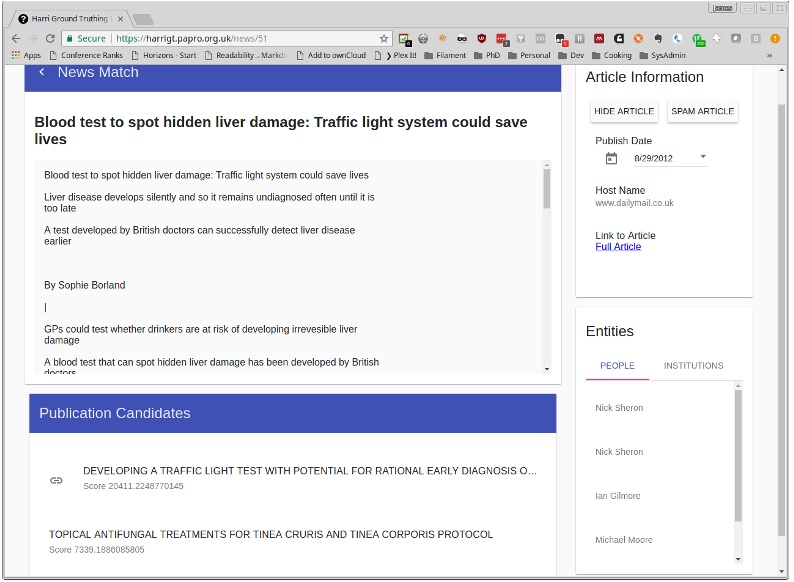Click the Entities list scrollbar thumb
Viewport: 794px width, 582px height.
click(738, 456)
